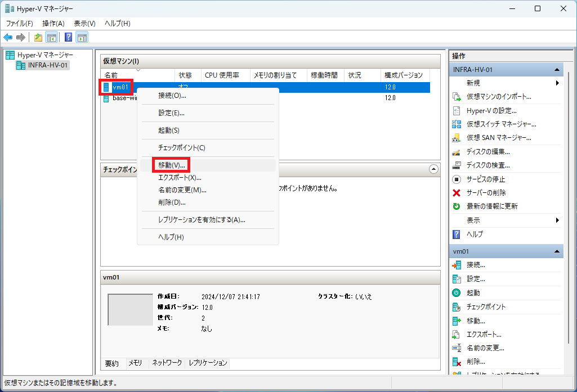The image size is (577, 392).
Task: Sort by メモリの割り当て column header
Action: [279, 75]
